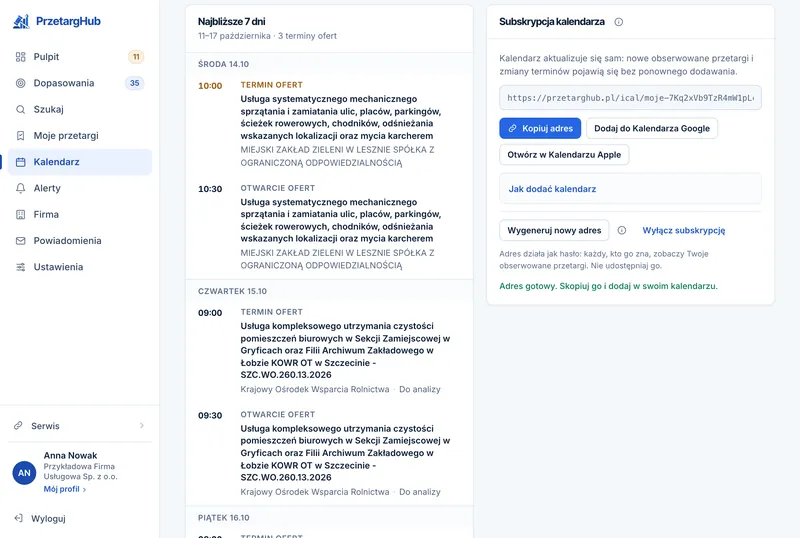The width and height of the screenshot is (800, 538).
Task: Click the PIĄTEK 16.10 day header
Action: tap(223, 518)
